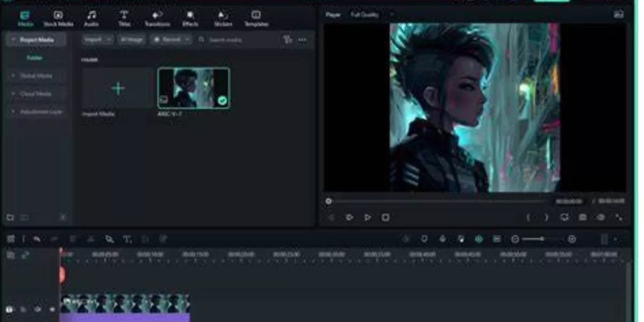Viewport: 644px width, 322px height.
Task: Delete the selected clip
Action: [73, 239]
